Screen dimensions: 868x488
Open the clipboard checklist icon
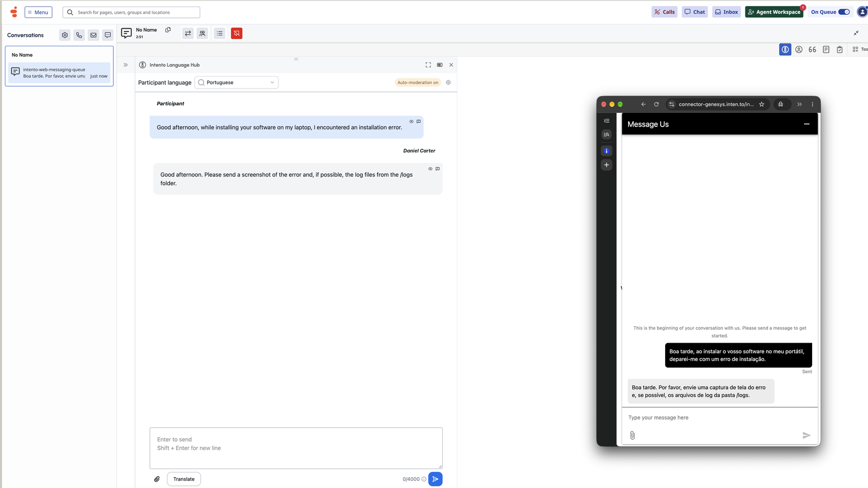840,49
